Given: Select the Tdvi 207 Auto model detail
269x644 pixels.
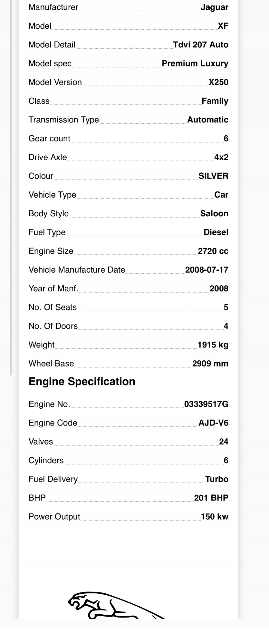Looking at the screenshot, I should [x=201, y=45].
